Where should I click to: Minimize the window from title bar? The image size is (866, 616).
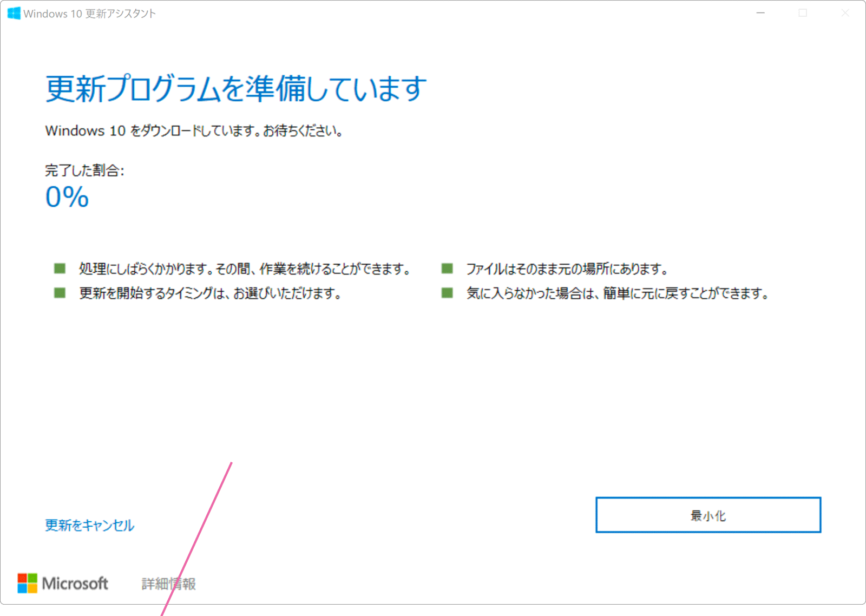760,13
